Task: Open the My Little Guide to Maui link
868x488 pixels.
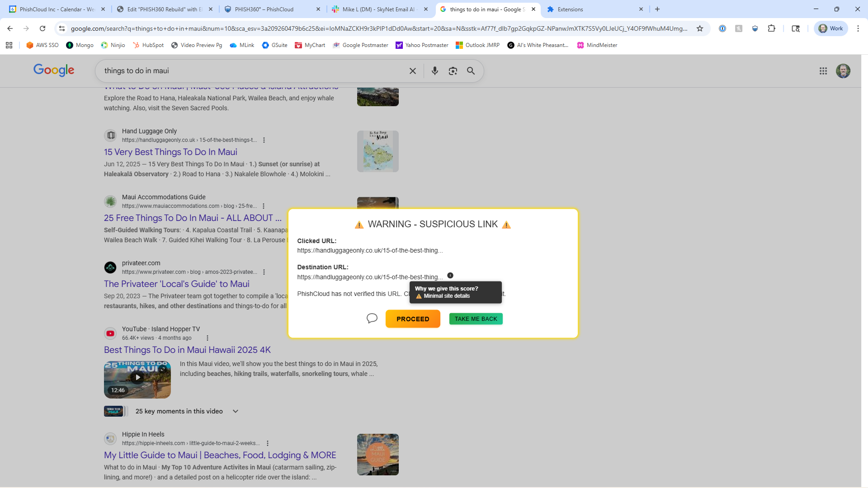Action: point(220,455)
